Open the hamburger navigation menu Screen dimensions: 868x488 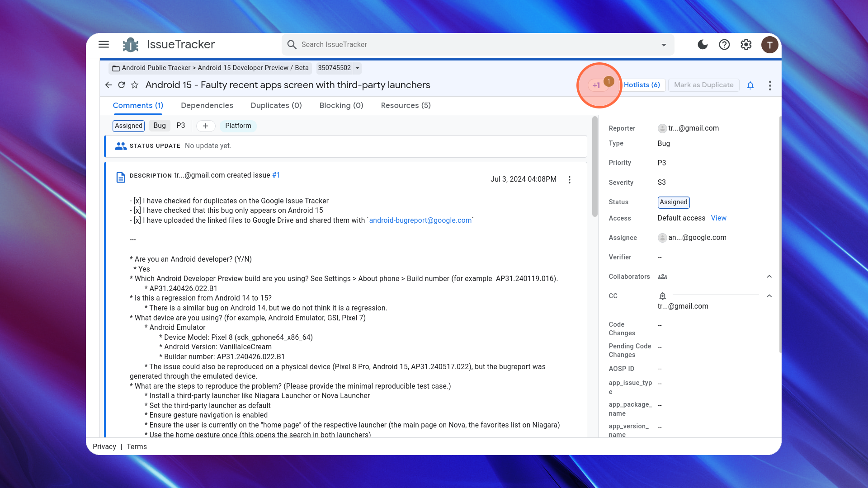click(x=104, y=44)
